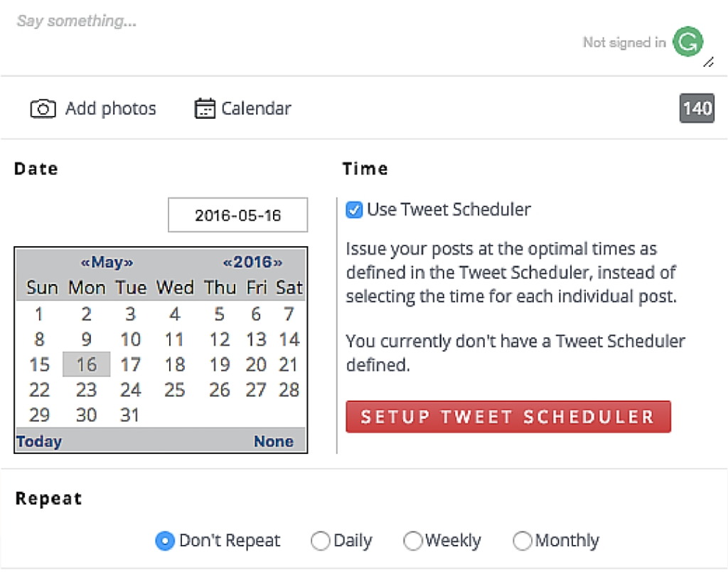Go to next month arrow after May
The width and height of the screenshot is (728, 572).
pyautogui.click(x=129, y=263)
